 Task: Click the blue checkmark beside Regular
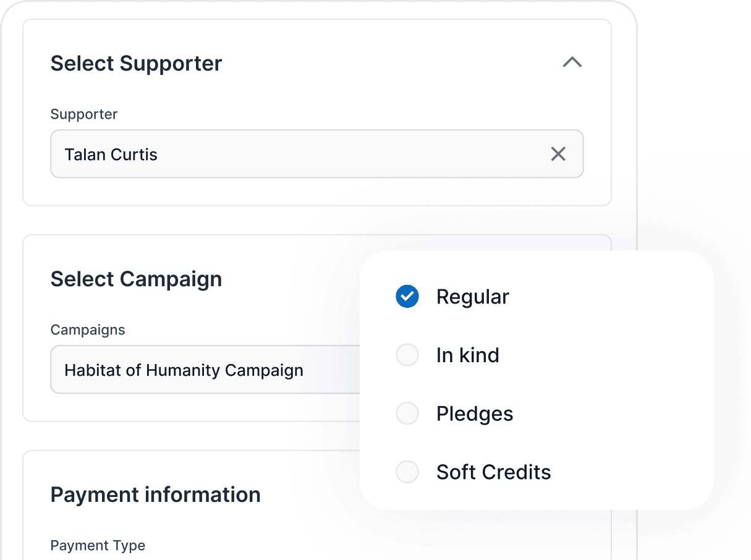407,297
